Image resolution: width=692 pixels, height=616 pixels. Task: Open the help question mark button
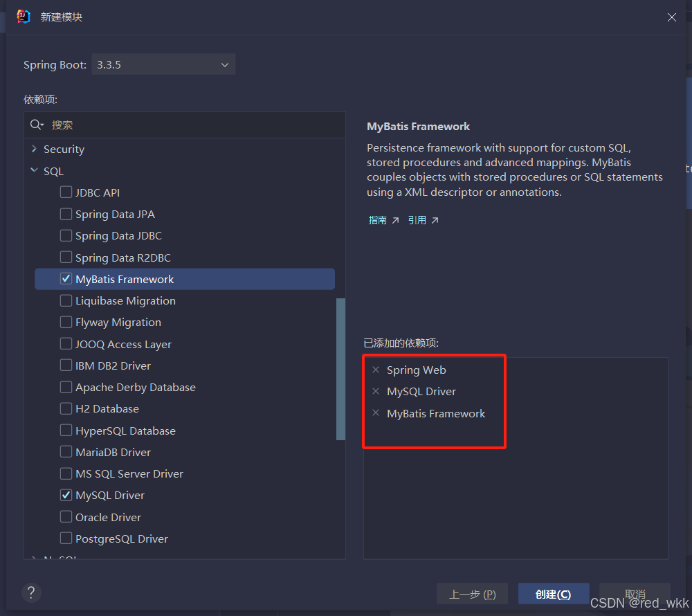(x=31, y=592)
